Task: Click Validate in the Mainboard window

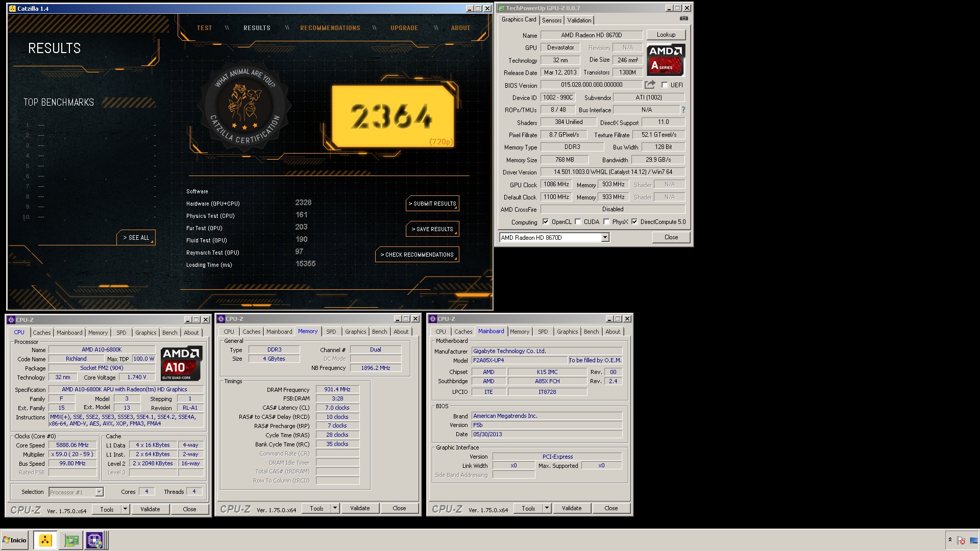Action: point(572,508)
